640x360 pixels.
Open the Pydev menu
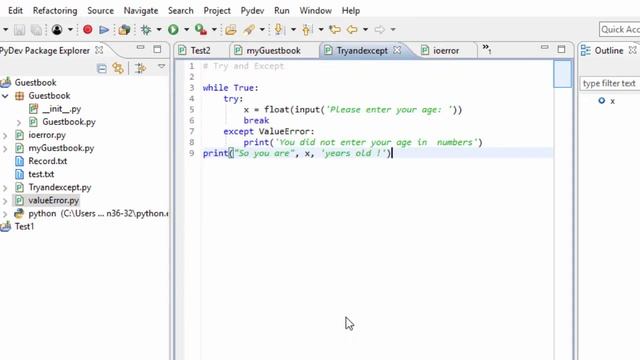[252, 11]
